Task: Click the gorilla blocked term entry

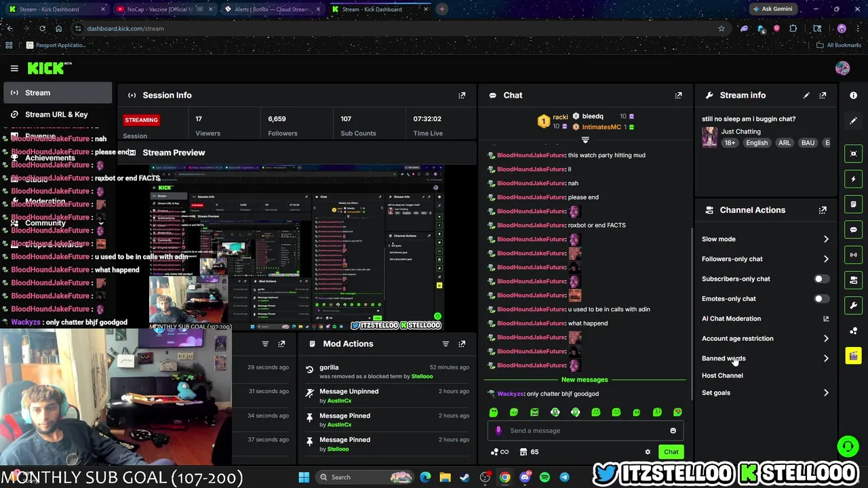Action: pyautogui.click(x=329, y=367)
